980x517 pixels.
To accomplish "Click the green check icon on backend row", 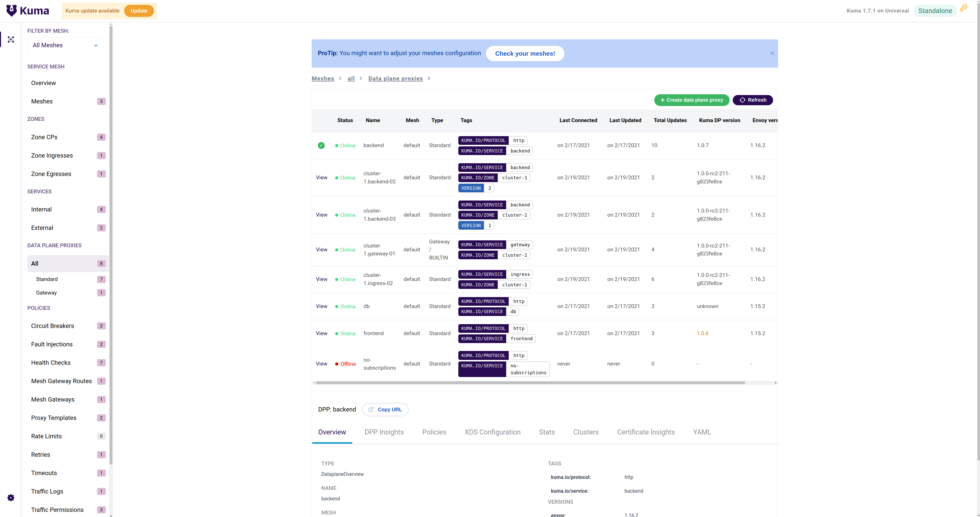I will tap(321, 145).
